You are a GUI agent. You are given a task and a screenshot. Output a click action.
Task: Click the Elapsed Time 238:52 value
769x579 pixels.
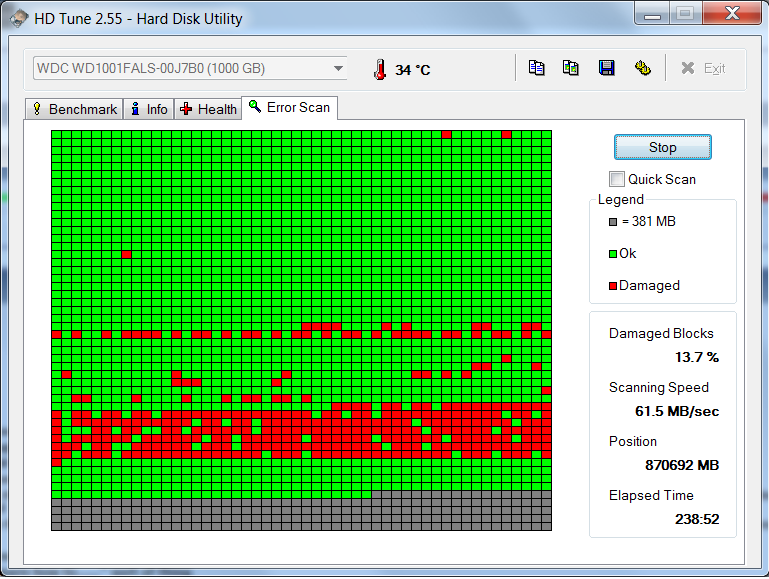point(697,519)
